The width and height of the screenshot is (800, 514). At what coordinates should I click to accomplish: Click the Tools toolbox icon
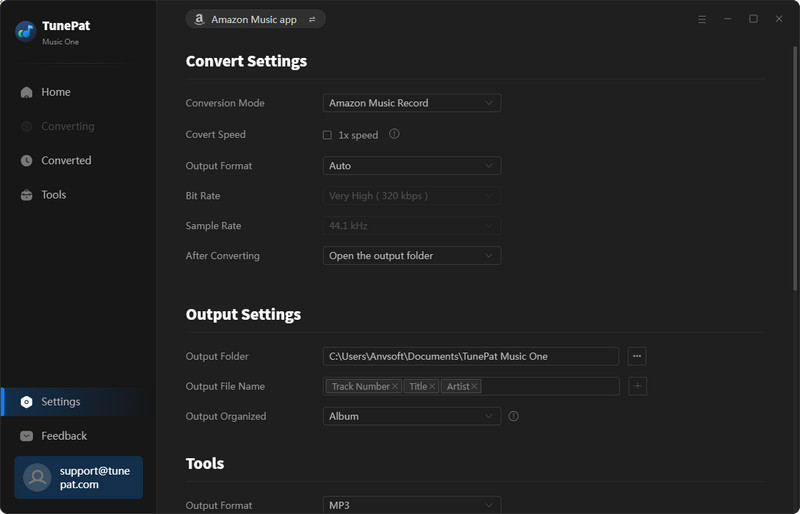click(27, 195)
